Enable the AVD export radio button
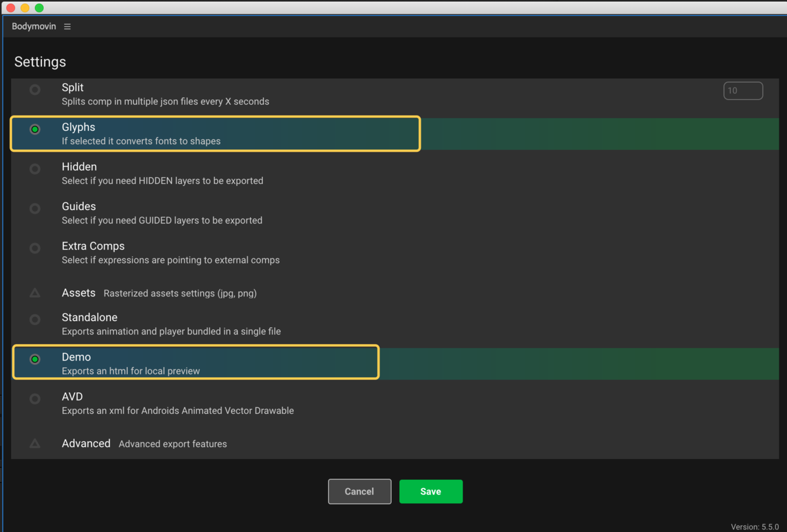787x532 pixels. coord(35,399)
